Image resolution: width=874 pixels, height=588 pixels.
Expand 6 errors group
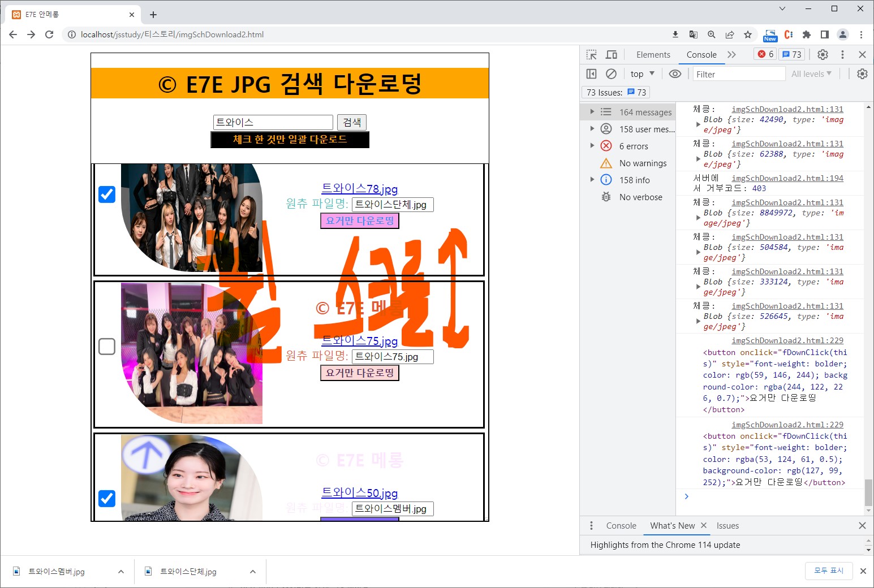click(x=592, y=146)
